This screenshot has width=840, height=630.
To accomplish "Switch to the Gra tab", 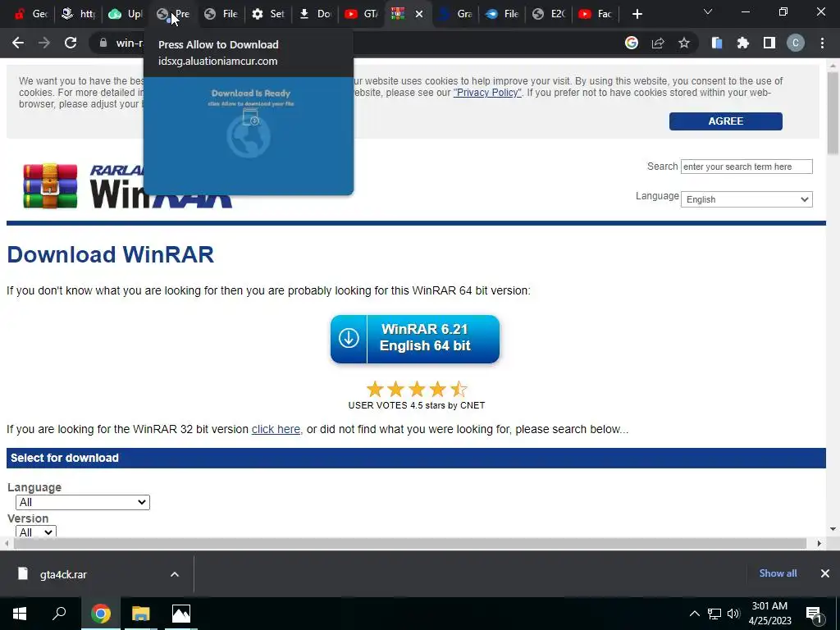I will (455, 14).
